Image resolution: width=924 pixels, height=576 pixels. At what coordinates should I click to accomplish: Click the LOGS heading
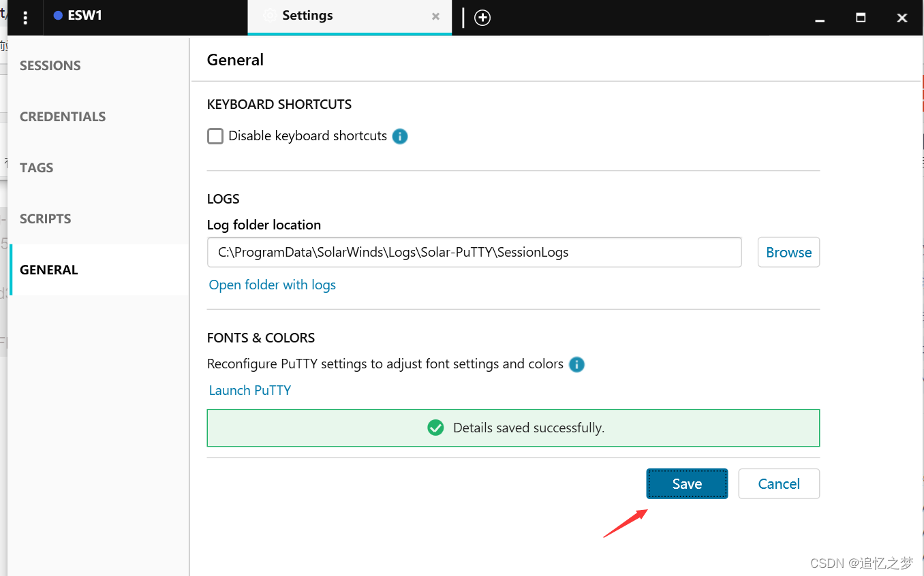[224, 199]
